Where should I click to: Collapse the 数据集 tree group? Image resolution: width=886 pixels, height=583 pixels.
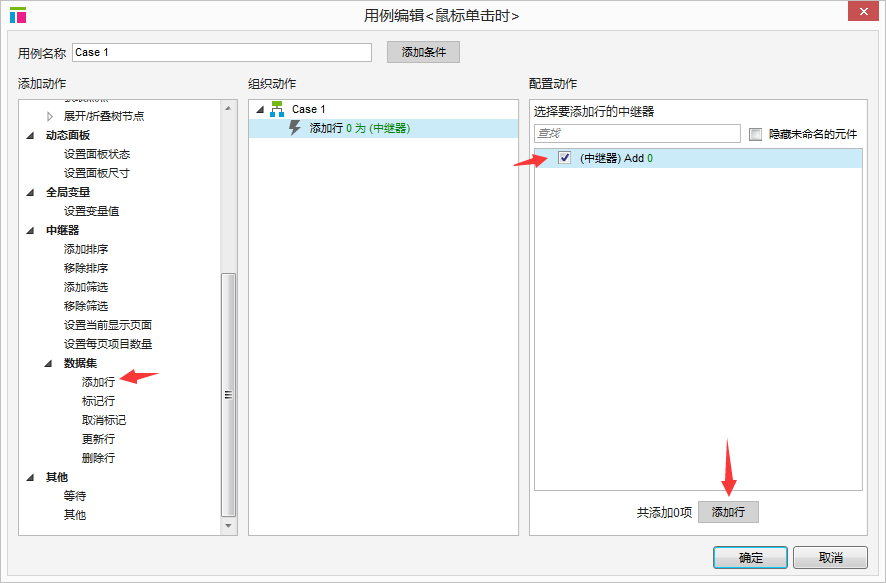click(x=49, y=363)
